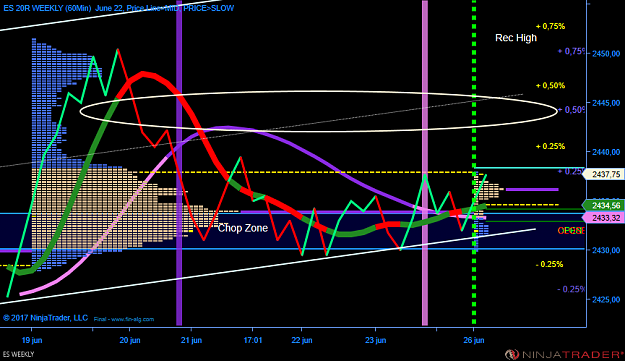
Task: Click the red OPEN label near price axis
Action: (571, 231)
